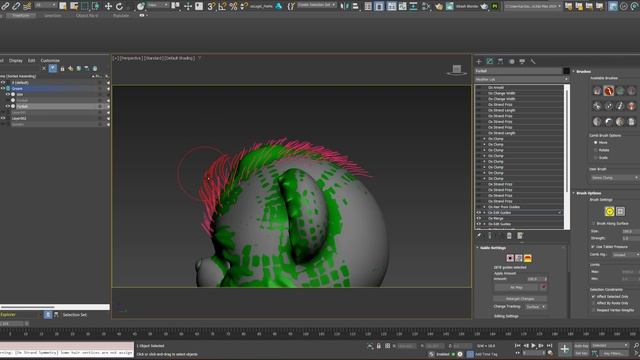Viewport: 640px width, 360px height.
Task: Open the Motion command panel tab
Action: [511, 61]
